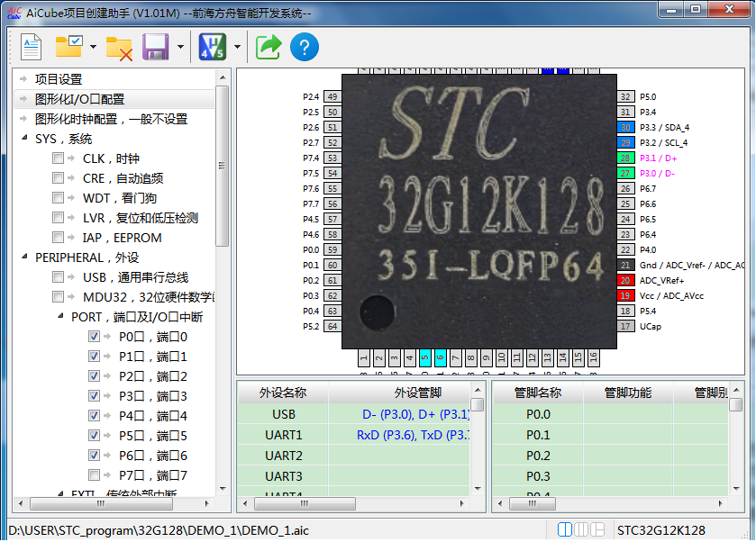Click the left tree vertical scrollbar thumb
Image resolution: width=756 pixels, height=542 pixels.
click(x=222, y=166)
